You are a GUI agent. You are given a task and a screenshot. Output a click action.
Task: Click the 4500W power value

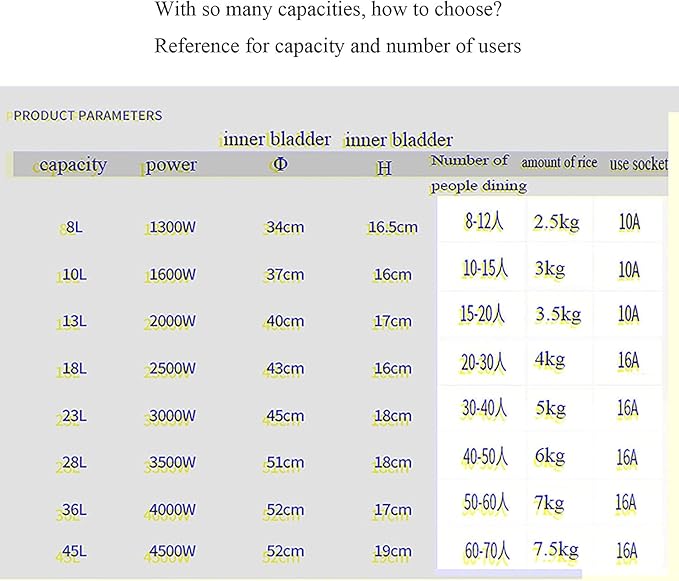tap(172, 552)
